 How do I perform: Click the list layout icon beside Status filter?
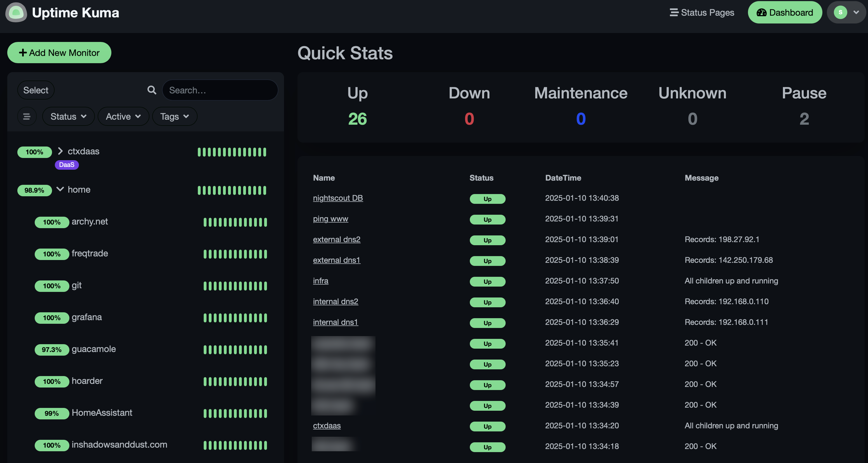coord(27,116)
